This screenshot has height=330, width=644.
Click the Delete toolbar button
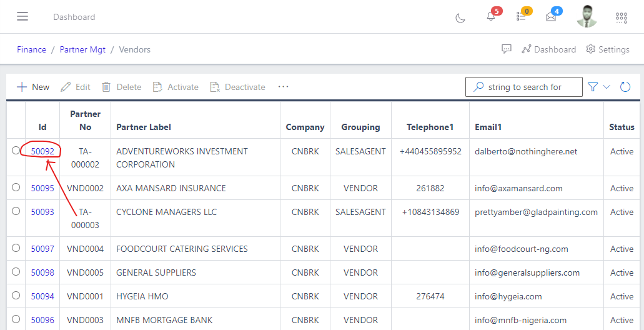coord(122,87)
